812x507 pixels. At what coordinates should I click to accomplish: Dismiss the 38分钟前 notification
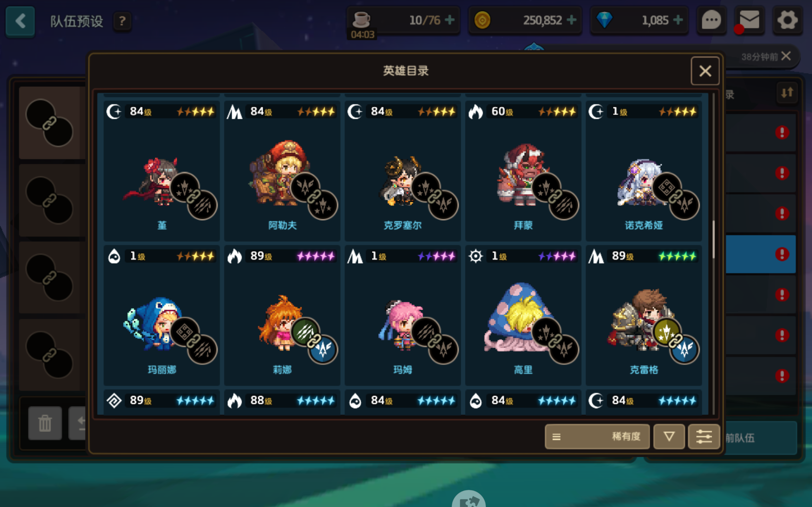[786, 56]
